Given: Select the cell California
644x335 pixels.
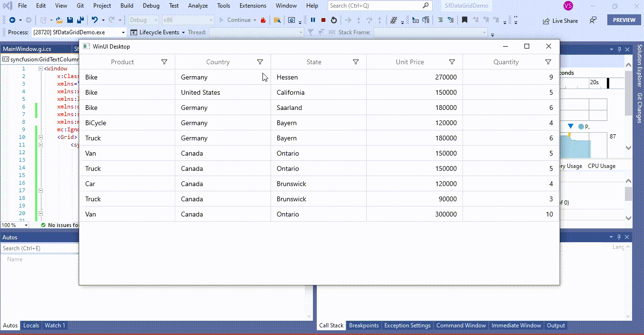Looking at the screenshot, I should click(318, 92).
